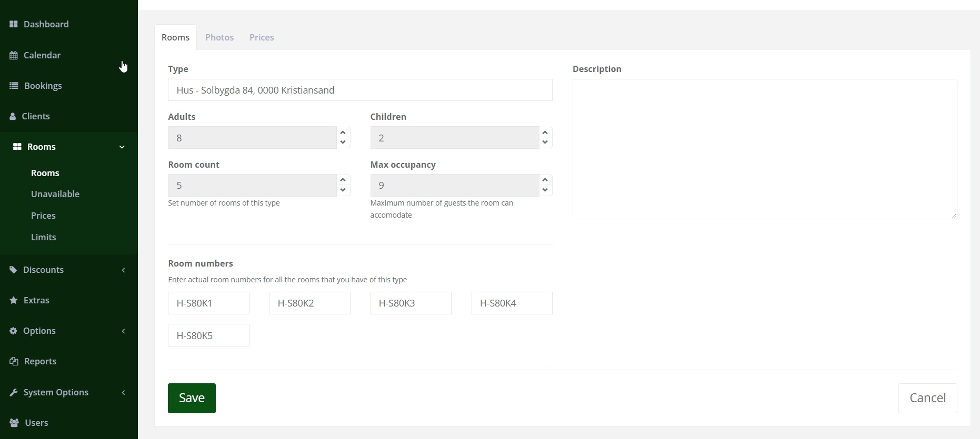This screenshot has height=439, width=980.
Task: Click the Users group icon
Action: (x=14, y=423)
